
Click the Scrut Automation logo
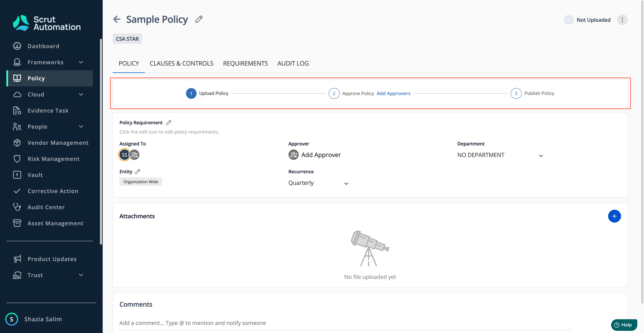point(46,23)
